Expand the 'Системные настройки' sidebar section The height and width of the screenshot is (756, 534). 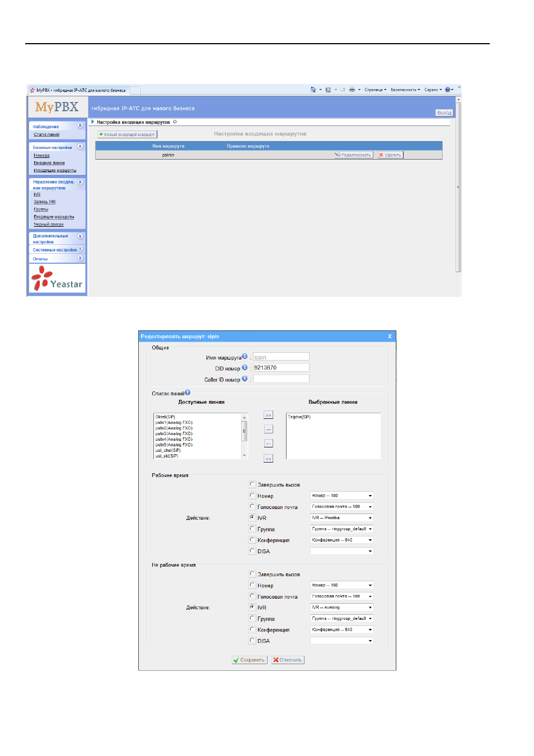(x=80, y=249)
